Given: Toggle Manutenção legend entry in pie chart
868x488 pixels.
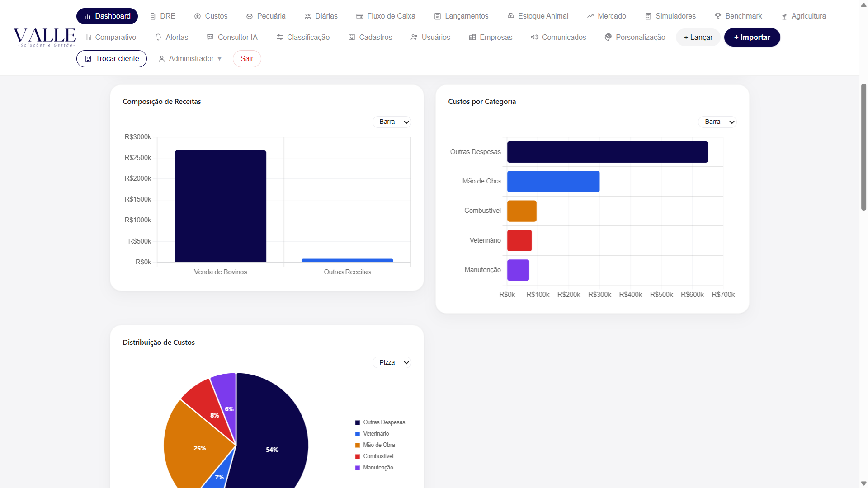Looking at the screenshot, I should click(x=374, y=468).
